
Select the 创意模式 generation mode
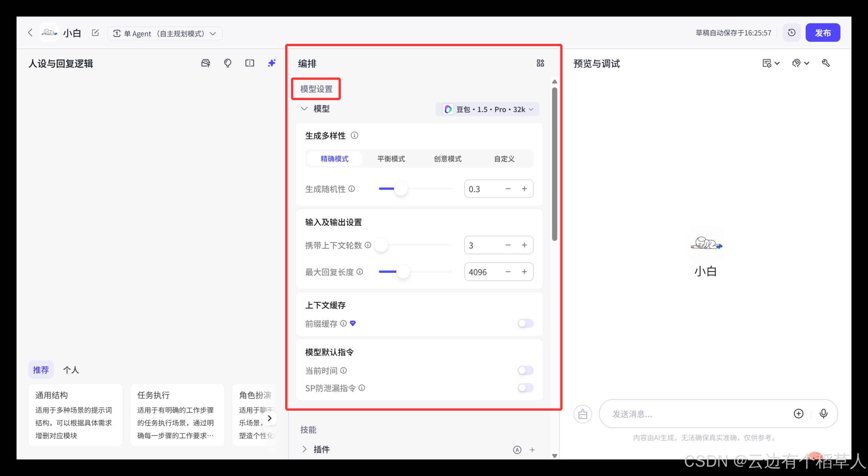click(447, 158)
